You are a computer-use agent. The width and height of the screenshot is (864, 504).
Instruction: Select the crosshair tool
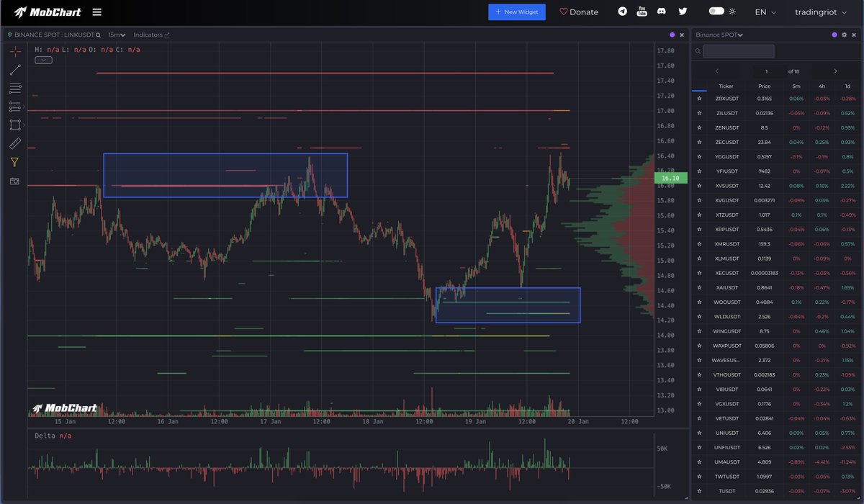[x=14, y=51]
